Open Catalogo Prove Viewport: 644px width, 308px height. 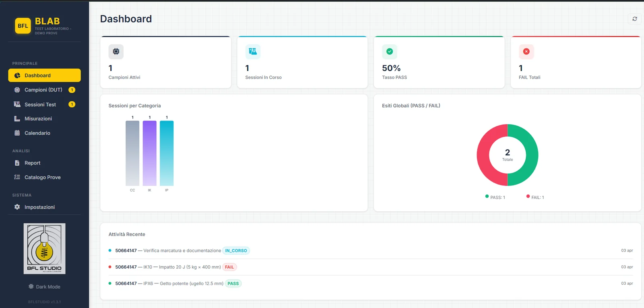[x=44, y=177]
